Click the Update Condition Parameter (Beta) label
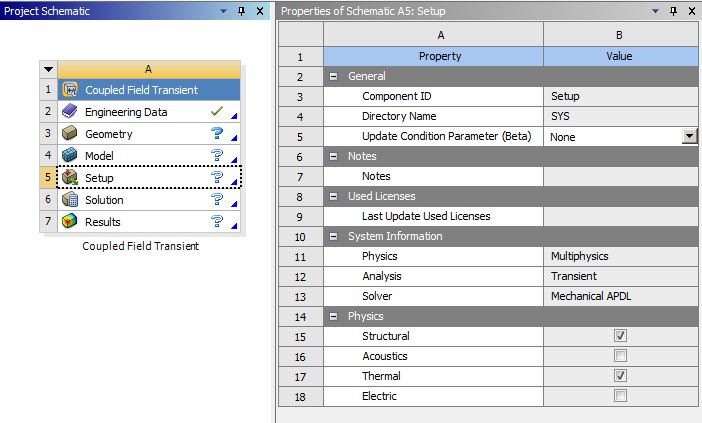 click(x=446, y=136)
